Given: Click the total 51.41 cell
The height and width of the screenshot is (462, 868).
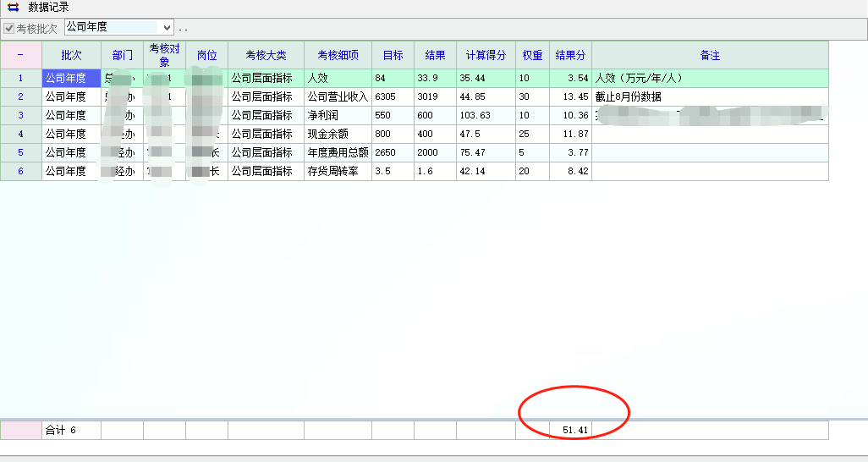Looking at the screenshot, I should [570, 431].
